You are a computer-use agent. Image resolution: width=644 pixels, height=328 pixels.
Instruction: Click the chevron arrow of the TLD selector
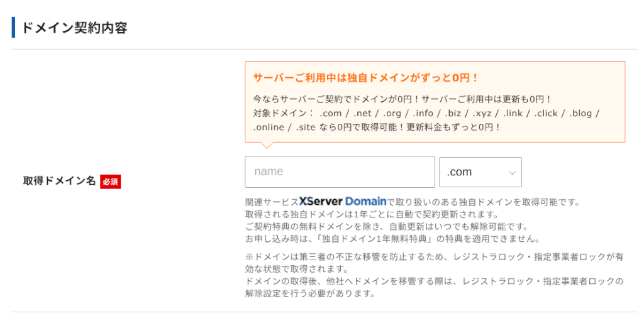[x=512, y=173]
